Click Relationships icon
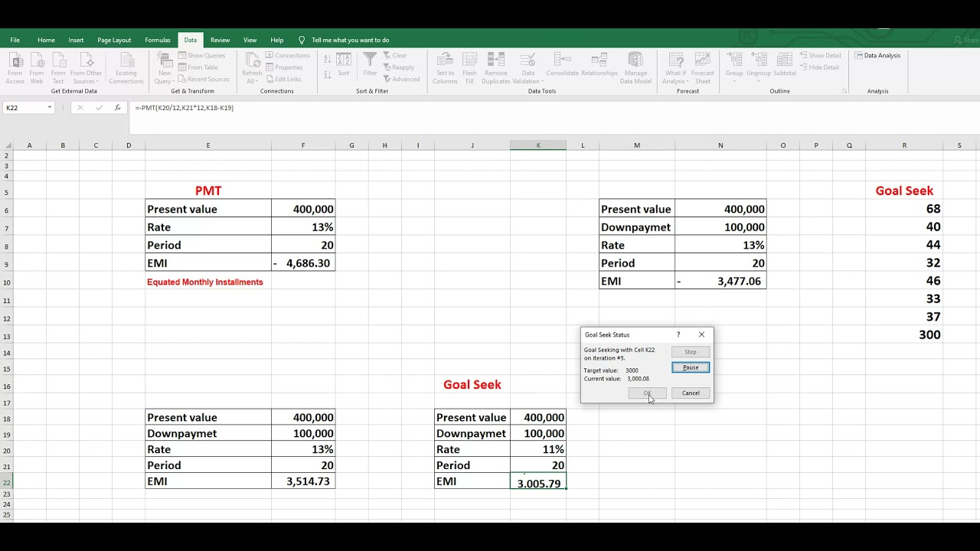 coord(599,65)
